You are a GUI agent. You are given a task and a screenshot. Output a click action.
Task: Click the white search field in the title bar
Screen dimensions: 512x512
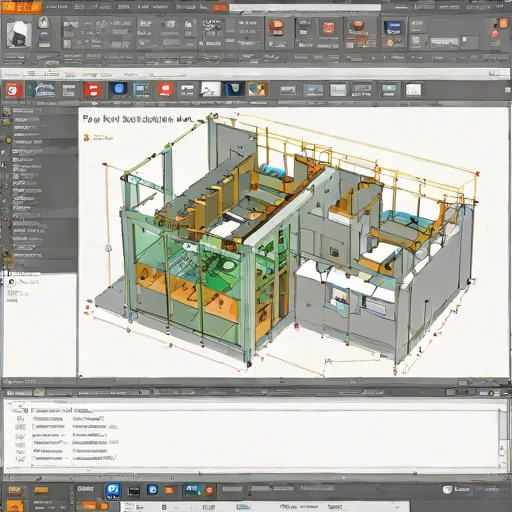point(305,8)
